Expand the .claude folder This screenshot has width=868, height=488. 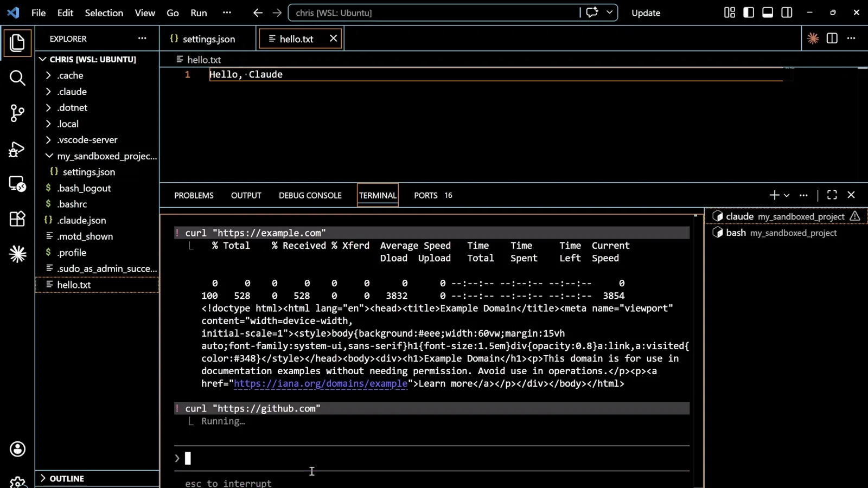point(98,92)
